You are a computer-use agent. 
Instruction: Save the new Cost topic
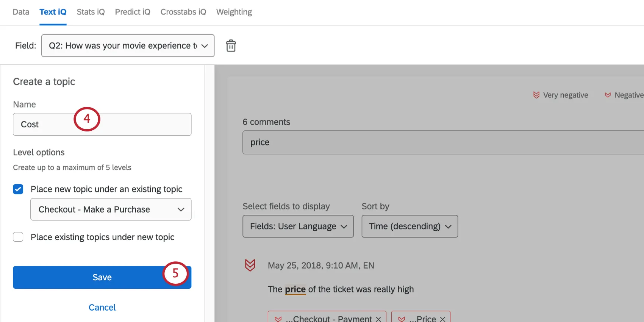102,277
